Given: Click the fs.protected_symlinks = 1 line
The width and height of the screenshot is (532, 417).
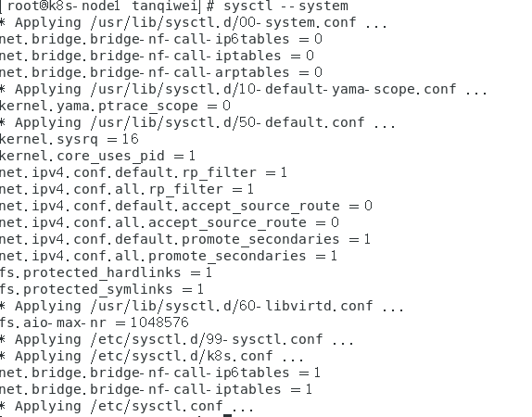Looking at the screenshot, I should tap(102, 289).
